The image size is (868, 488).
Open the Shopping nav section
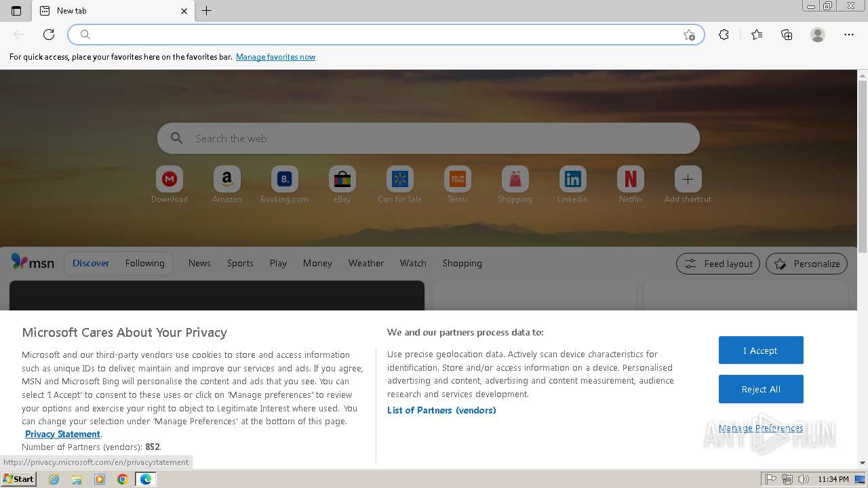point(462,263)
